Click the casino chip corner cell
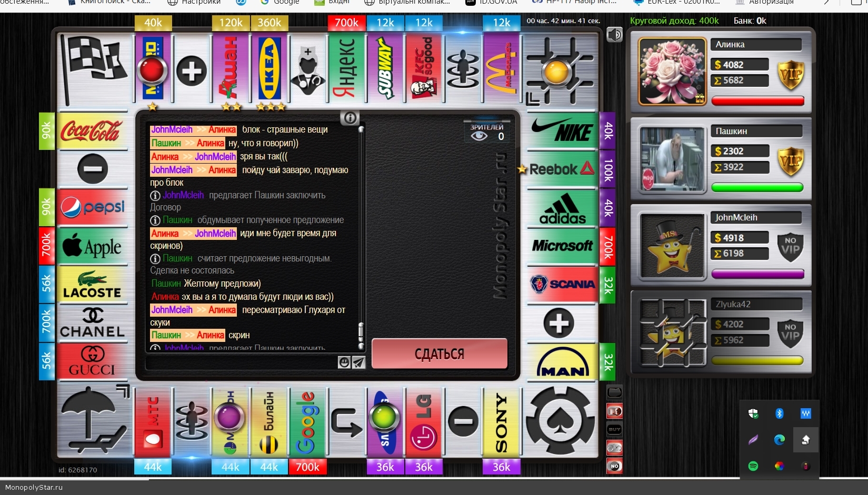Image resolution: width=868 pixels, height=495 pixels. tap(561, 421)
